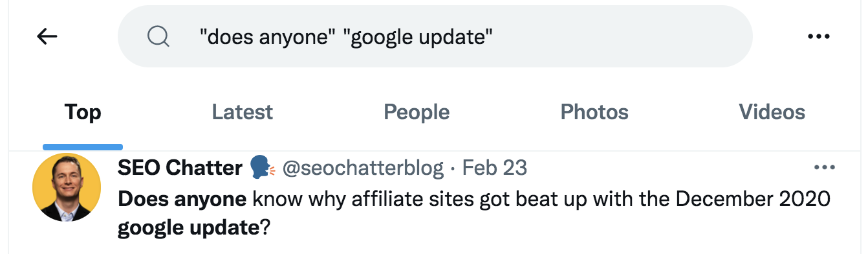Focus the search box containing "does anyone"
This screenshot has width=868, height=254.
435,36
